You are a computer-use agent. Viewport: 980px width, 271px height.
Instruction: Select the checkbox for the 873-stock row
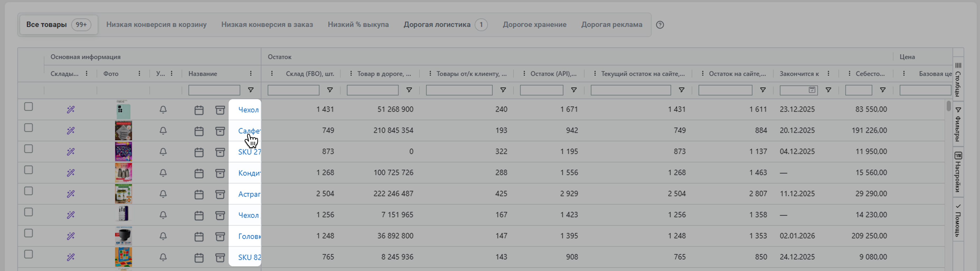coord(29,149)
